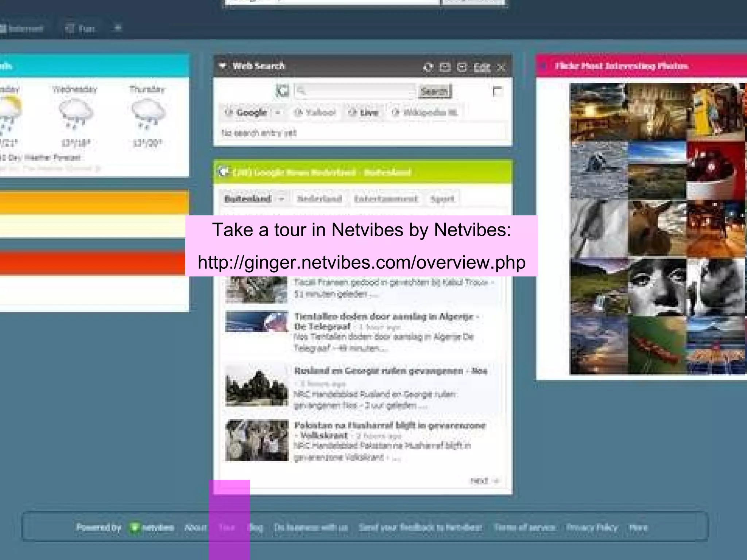Click the minimize icon in Web Search header
747x560 pixels.
[462, 67]
